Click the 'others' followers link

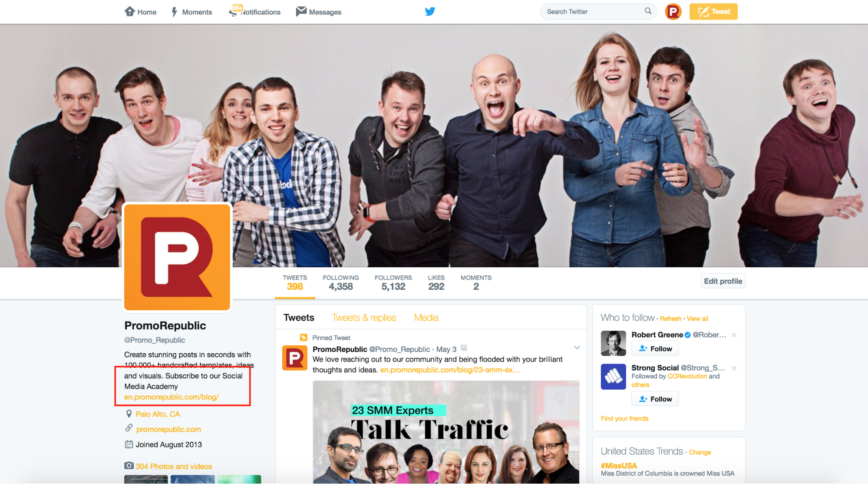pyautogui.click(x=640, y=385)
